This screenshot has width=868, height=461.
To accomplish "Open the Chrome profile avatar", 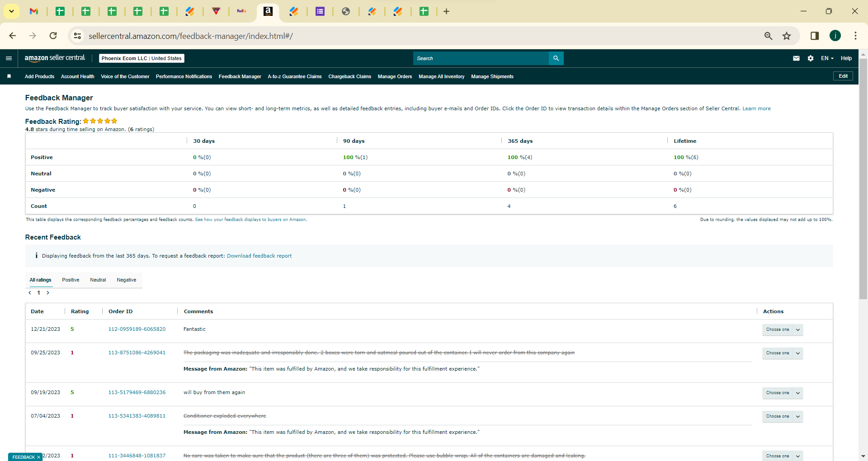I will tap(835, 36).
